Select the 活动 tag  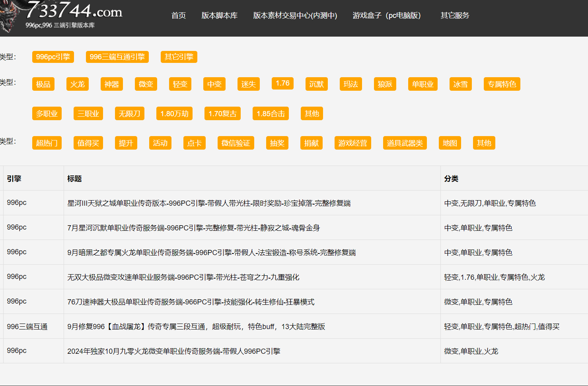click(x=160, y=143)
